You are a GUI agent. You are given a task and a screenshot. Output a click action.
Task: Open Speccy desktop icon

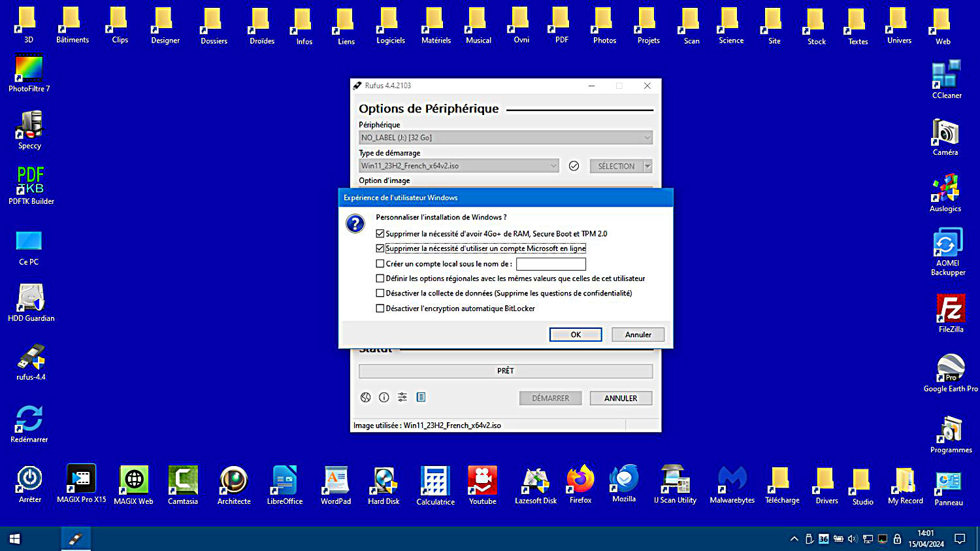[x=29, y=129]
